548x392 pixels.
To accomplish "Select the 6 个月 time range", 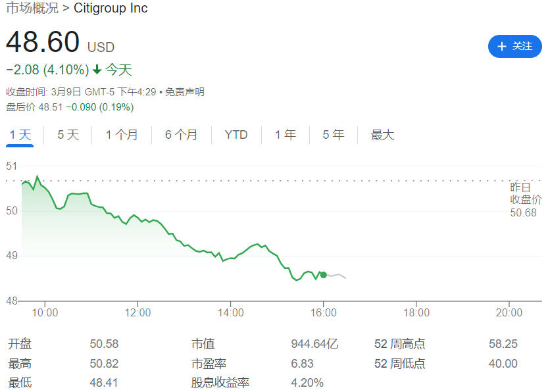I will [181, 134].
